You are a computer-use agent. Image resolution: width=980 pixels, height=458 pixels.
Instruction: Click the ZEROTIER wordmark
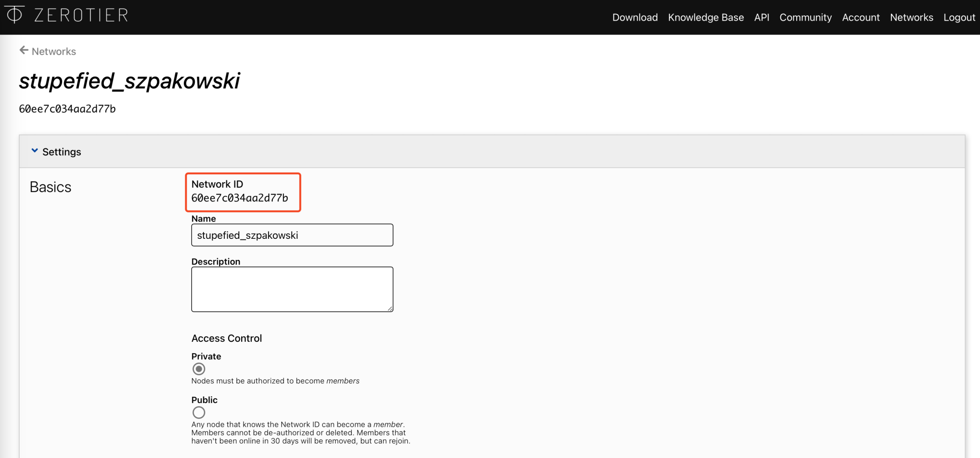click(81, 15)
